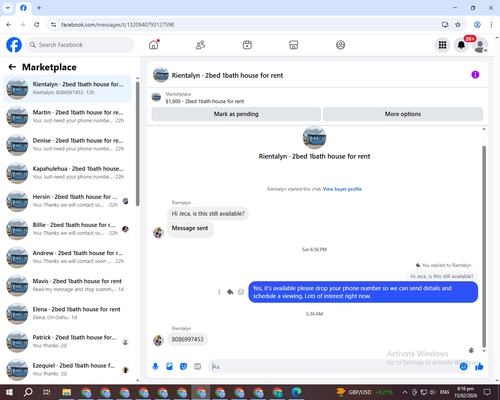Record a voice clip with microphone icon
The width and height of the screenshot is (500, 400).
[155, 367]
